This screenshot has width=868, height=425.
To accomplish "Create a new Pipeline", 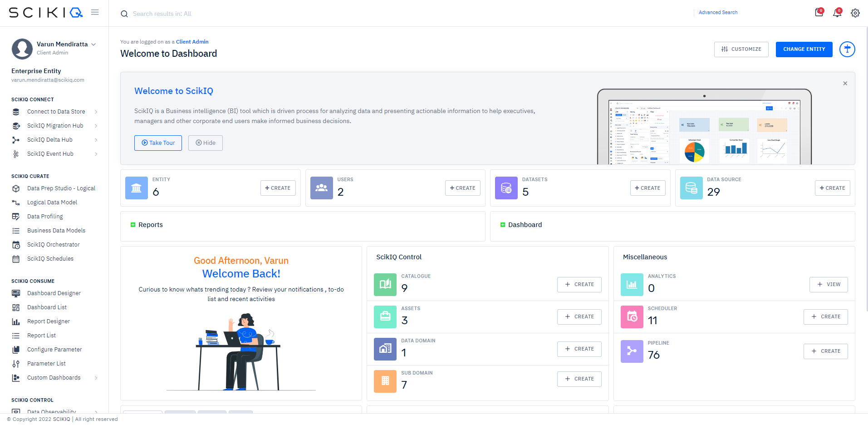I will point(826,351).
